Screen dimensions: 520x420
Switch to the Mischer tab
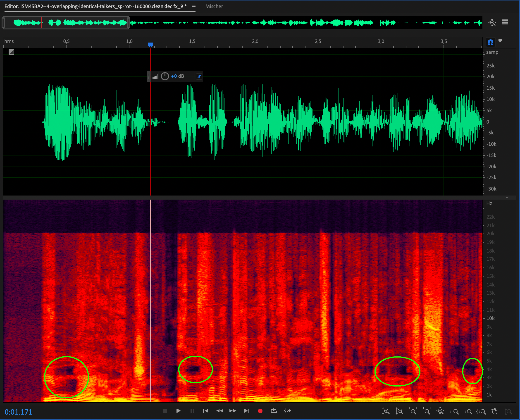(x=214, y=7)
